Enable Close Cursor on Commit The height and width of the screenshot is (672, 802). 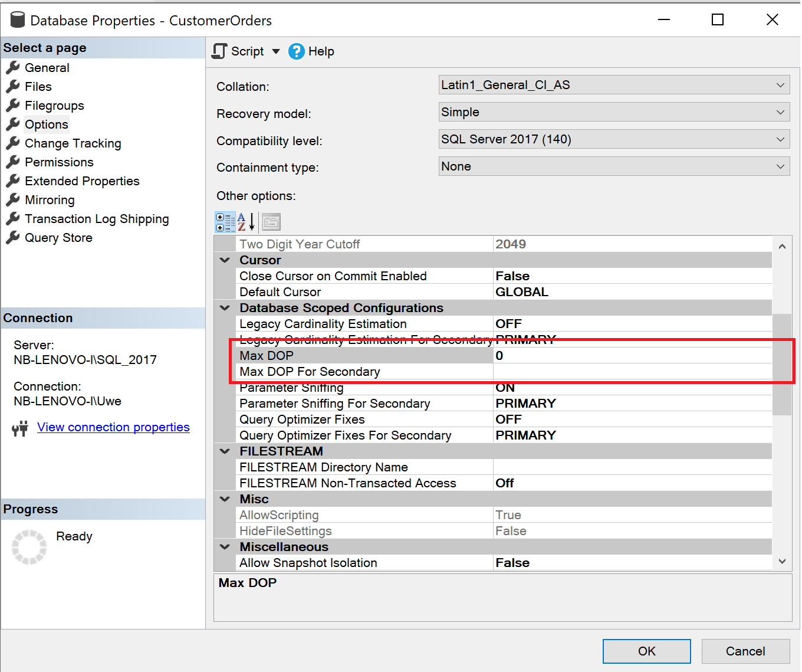tap(590, 276)
